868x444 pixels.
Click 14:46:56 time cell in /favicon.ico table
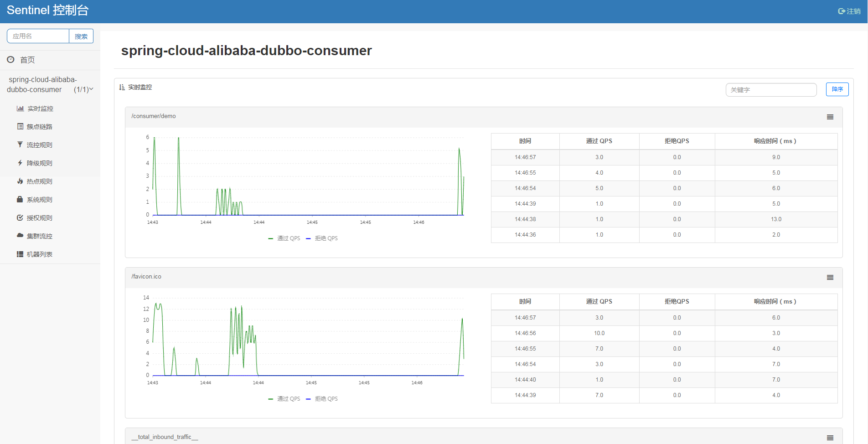525,333
